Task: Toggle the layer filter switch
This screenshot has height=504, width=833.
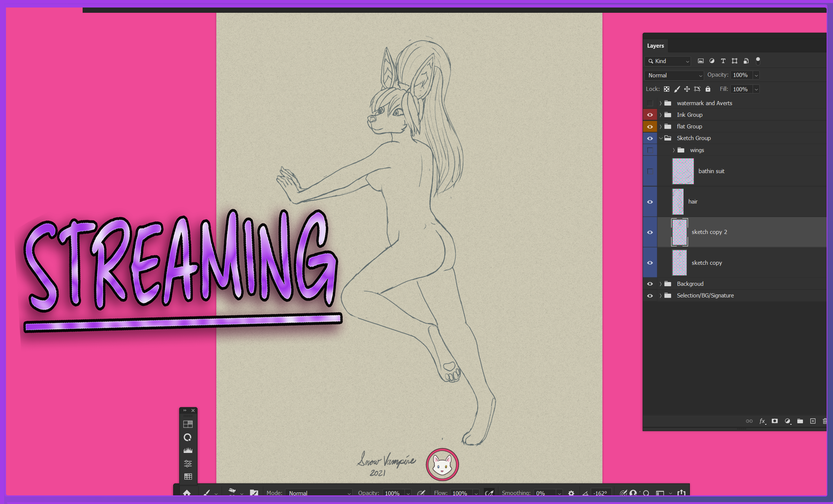Action: [758, 60]
